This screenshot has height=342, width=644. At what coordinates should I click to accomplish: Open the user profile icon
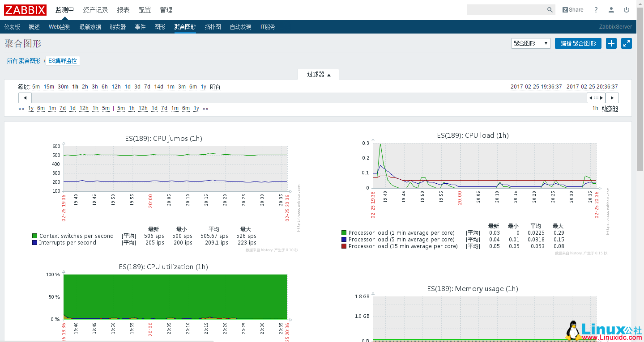tap(611, 9)
